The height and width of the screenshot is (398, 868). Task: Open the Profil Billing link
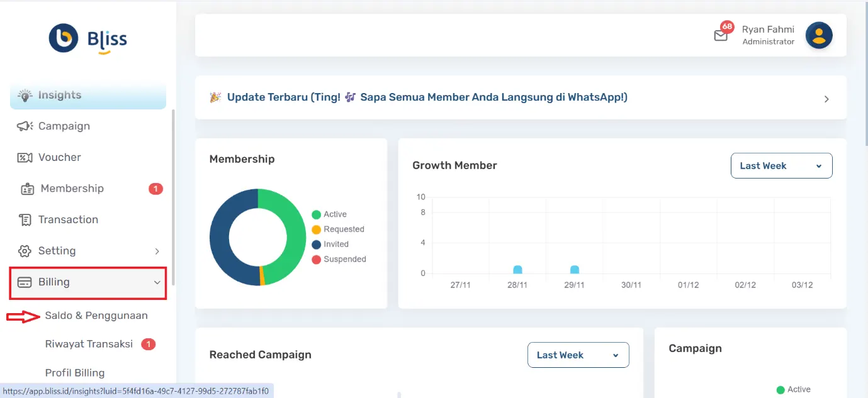pyautogui.click(x=75, y=373)
